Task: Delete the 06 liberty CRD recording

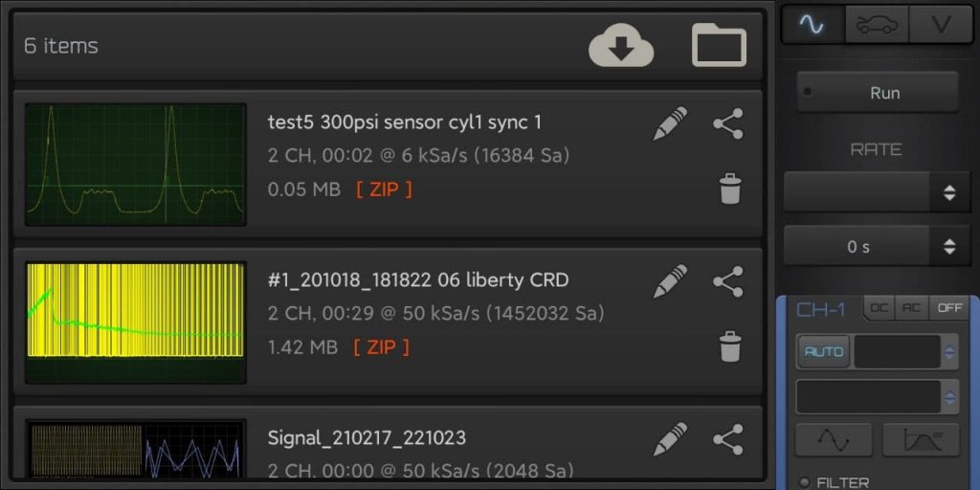Action: [x=729, y=346]
